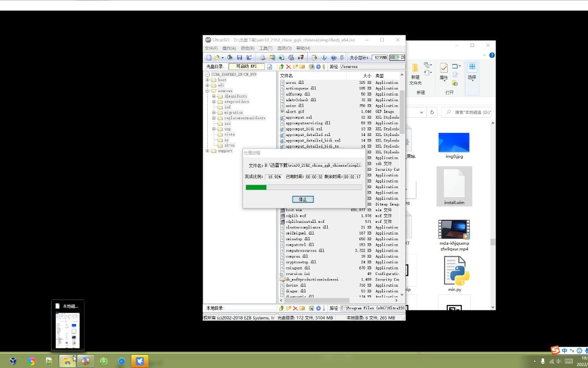The height and width of the screenshot is (368, 588).
Task: Save the current ISO image
Action: 239,57
